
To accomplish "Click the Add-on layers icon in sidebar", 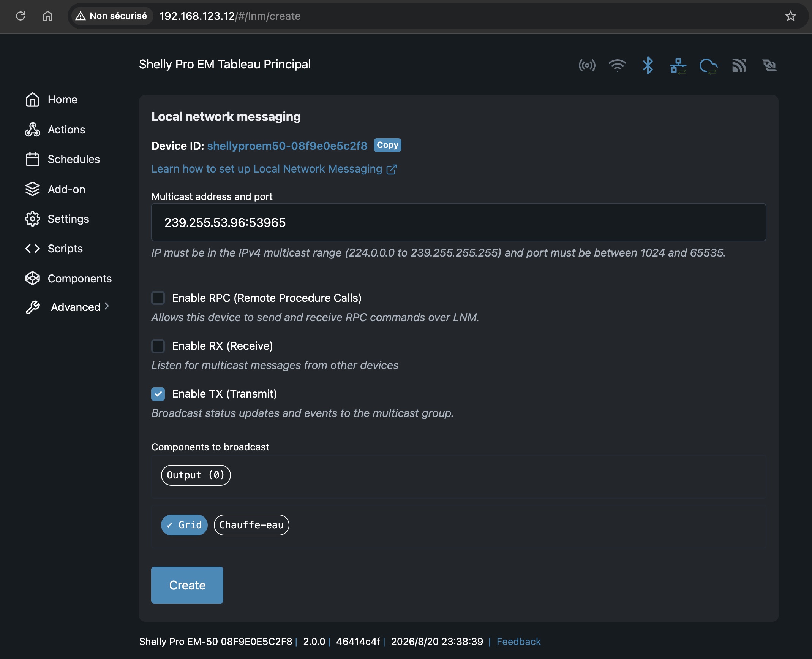I will [33, 189].
